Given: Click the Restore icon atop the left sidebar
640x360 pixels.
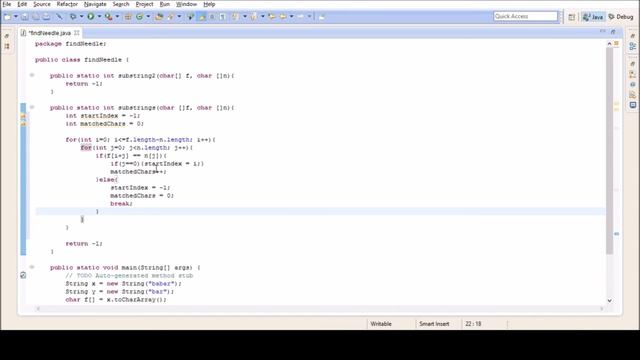Looking at the screenshot, I should [x=7, y=36].
